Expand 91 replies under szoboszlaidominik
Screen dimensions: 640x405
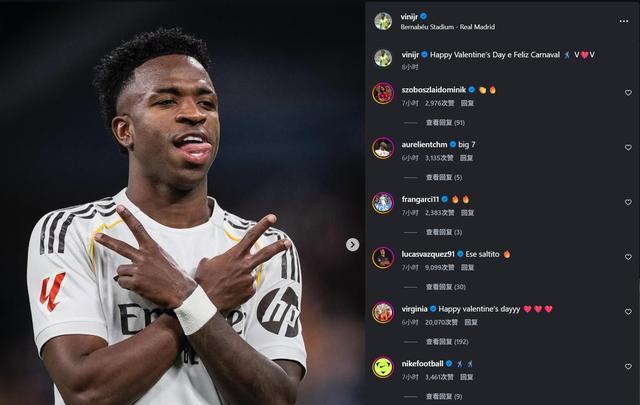[x=445, y=122]
